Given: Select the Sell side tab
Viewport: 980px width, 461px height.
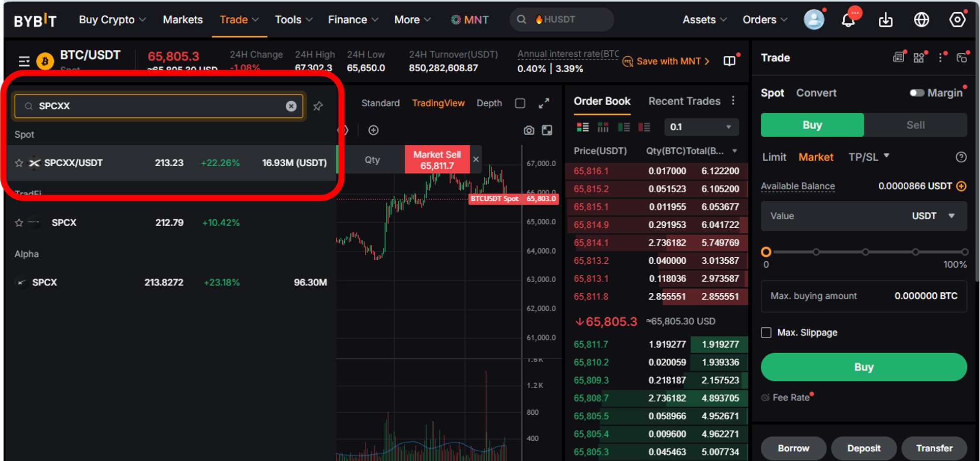Looking at the screenshot, I should (x=915, y=125).
